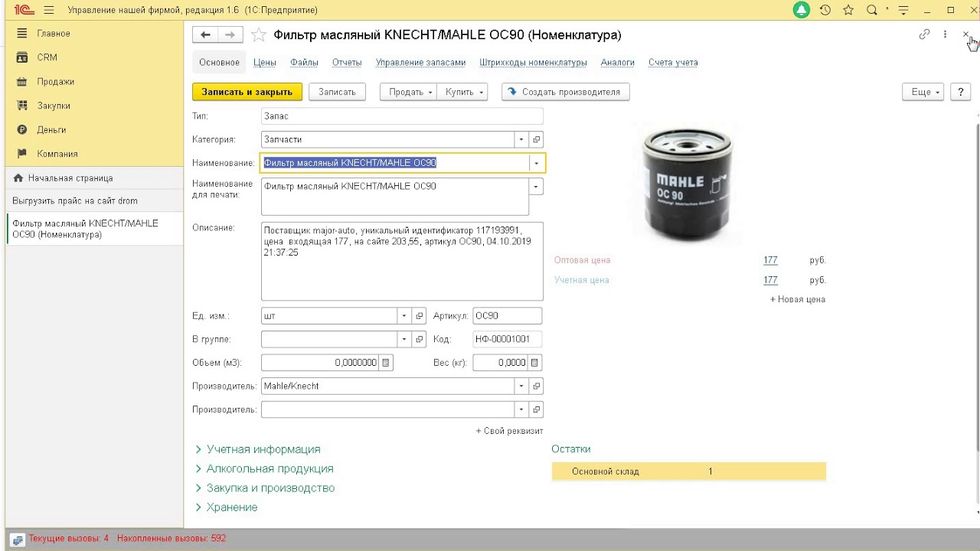Open the Аналоги tab
980x551 pixels.
617,63
